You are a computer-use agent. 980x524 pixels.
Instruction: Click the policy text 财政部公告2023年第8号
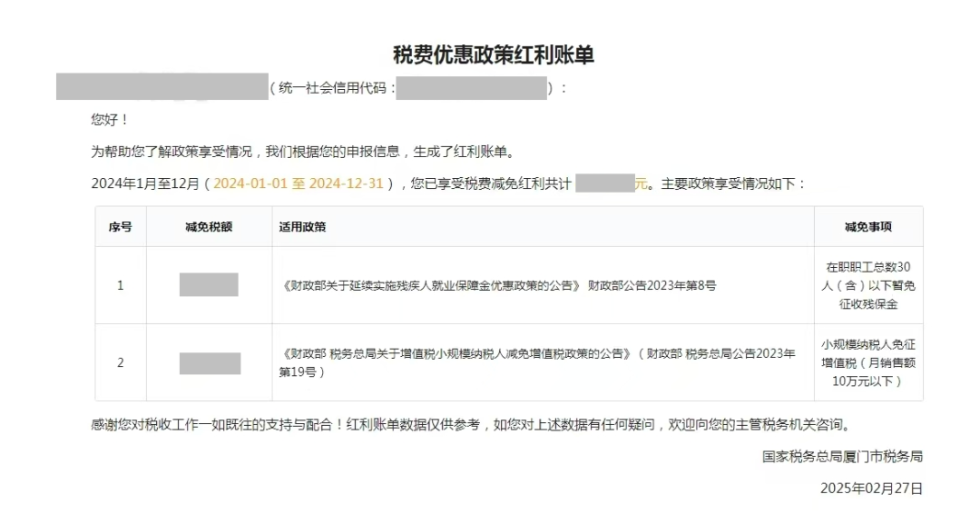click(x=652, y=286)
